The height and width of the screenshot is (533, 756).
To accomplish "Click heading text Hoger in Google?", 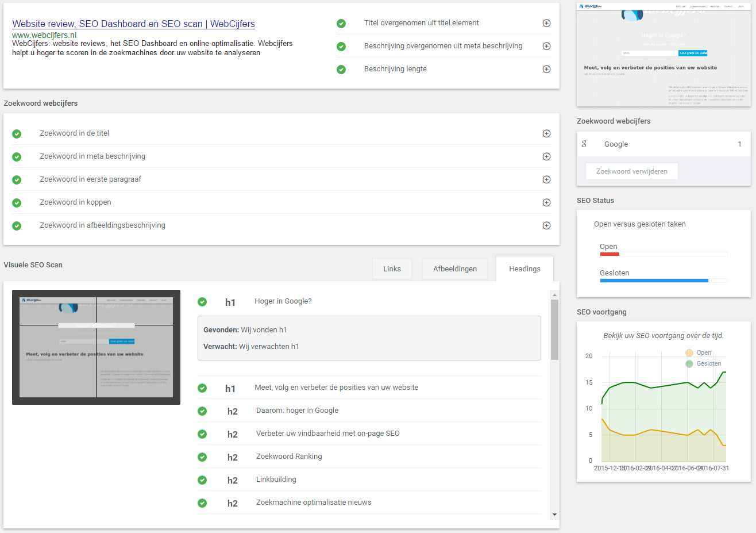I will click(x=283, y=301).
